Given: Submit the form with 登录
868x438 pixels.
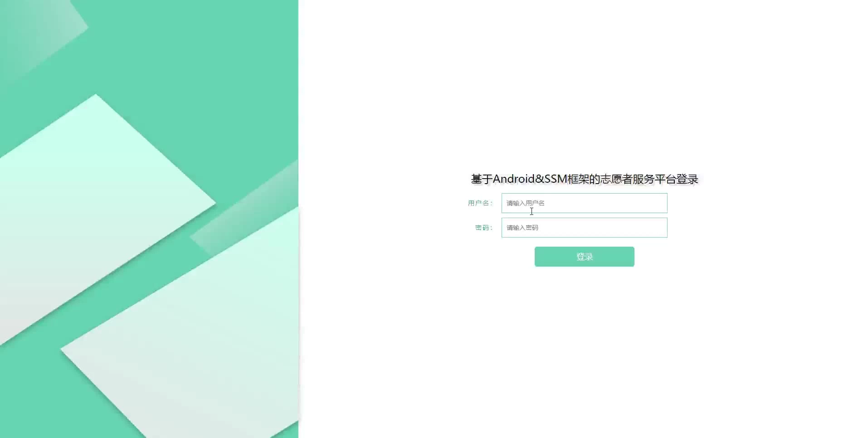Looking at the screenshot, I should point(584,257).
